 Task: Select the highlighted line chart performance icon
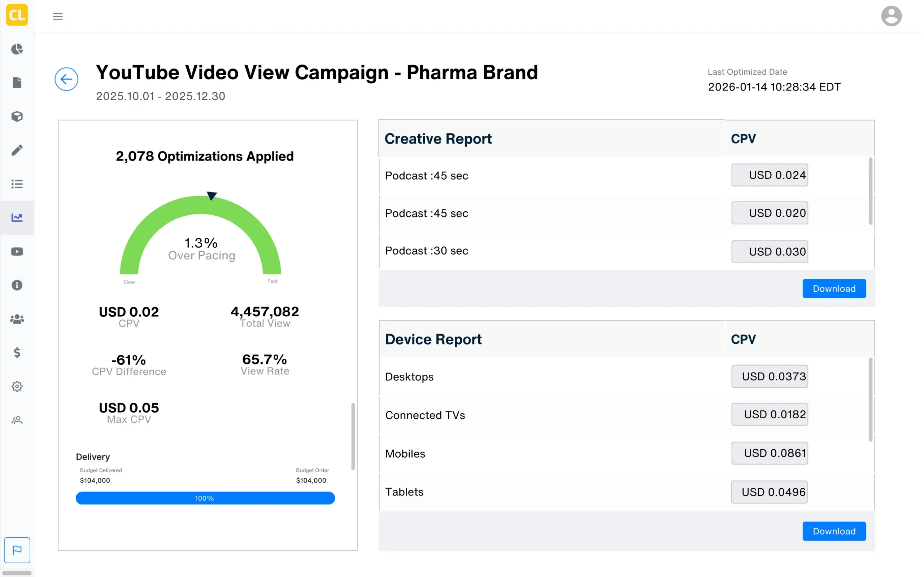click(x=17, y=217)
